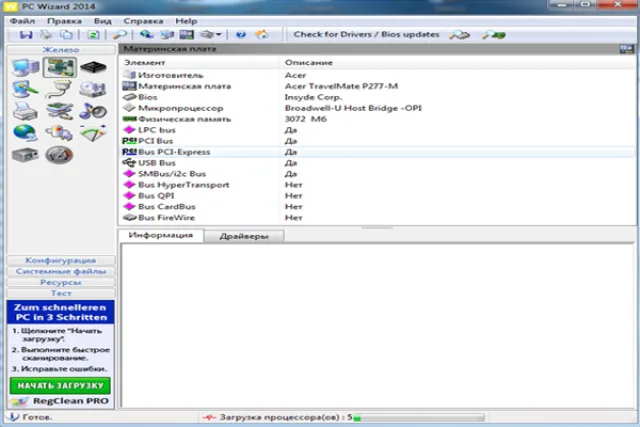Open the network globe icon
Screen dimensions: 640x427
pyautogui.click(x=25, y=133)
